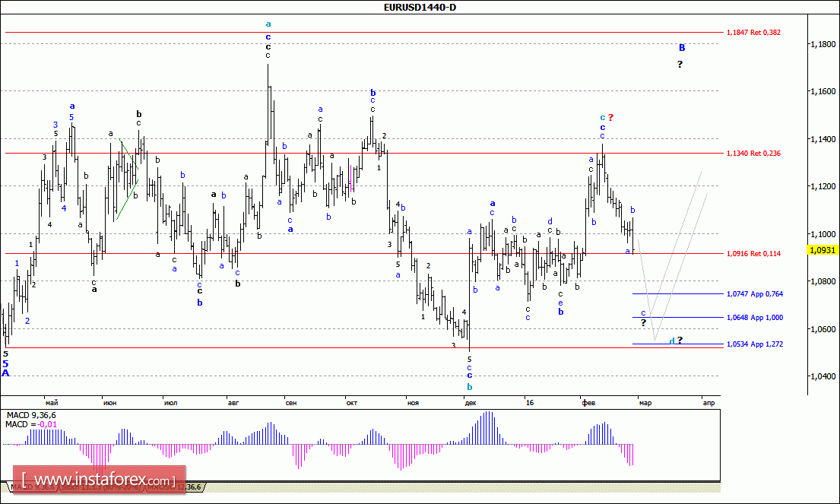Viewport: 840px width, 504px height.
Task: Select the large blue A wave label
Action: 5,373
